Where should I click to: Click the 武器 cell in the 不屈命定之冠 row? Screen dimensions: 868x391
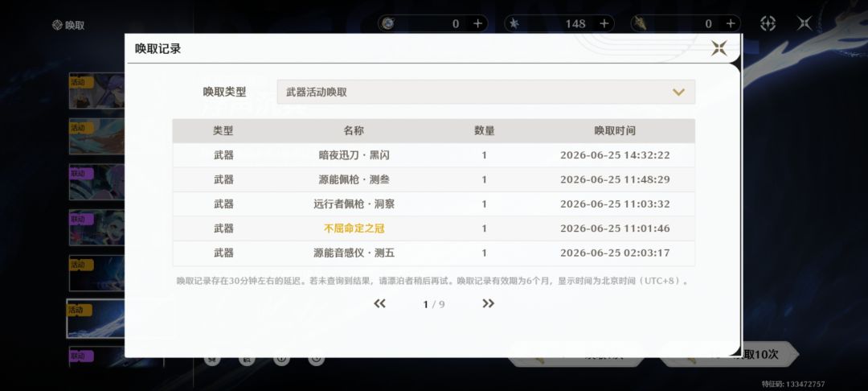coord(223,228)
